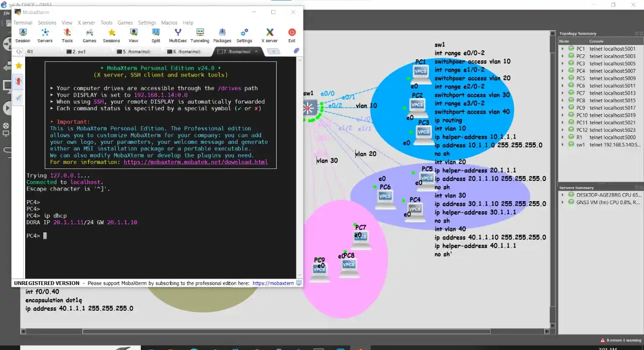Open the Sessions menu in the menu bar
The image size is (644, 350).
pos(47,23)
